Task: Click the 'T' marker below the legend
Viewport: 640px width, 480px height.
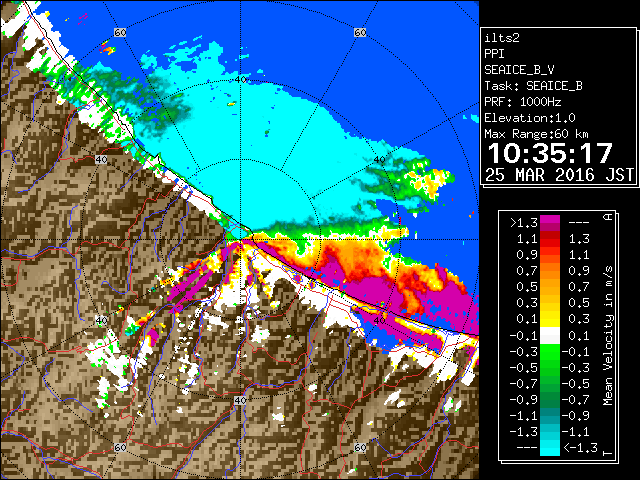Action: 608,453
